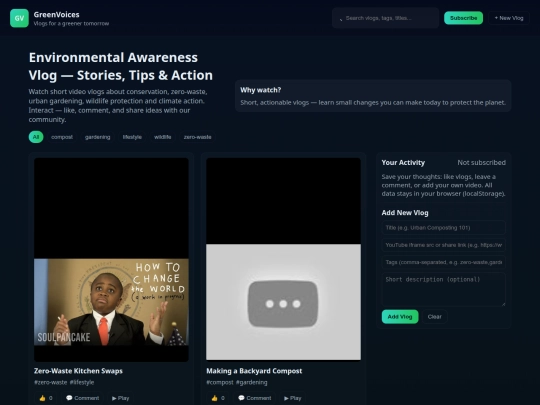This screenshot has width=540, height=405.
Task: Click the Not subscribed status text
Action: [x=481, y=163]
